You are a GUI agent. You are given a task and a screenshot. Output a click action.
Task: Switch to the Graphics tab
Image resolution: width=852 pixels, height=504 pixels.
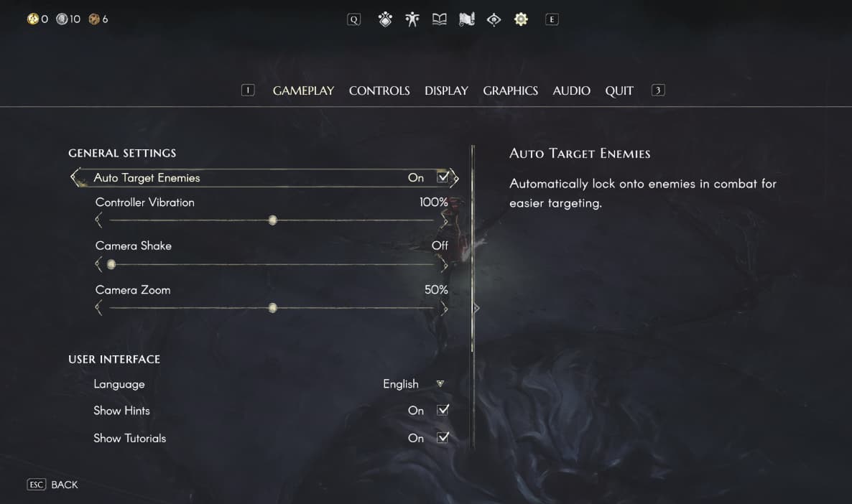coord(510,90)
